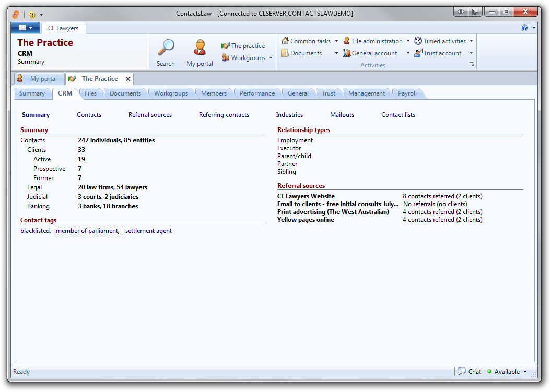Open the Contacts link in CRM sub-navigation

point(89,115)
